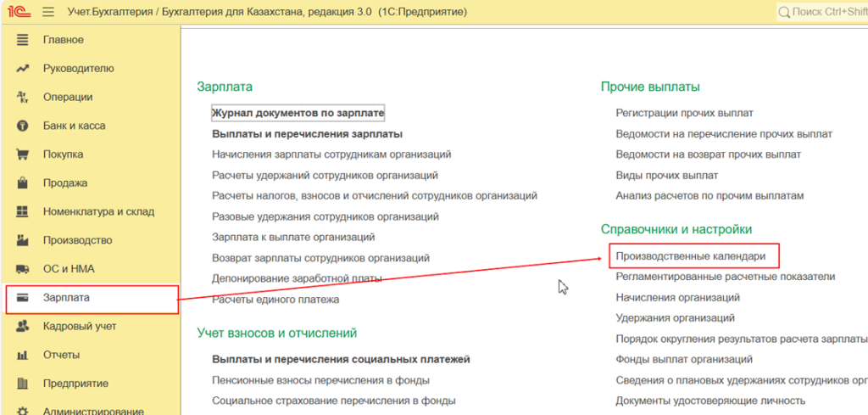Click the Отчеты bar chart icon
The width and height of the screenshot is (868, 415).
point(23,355)
